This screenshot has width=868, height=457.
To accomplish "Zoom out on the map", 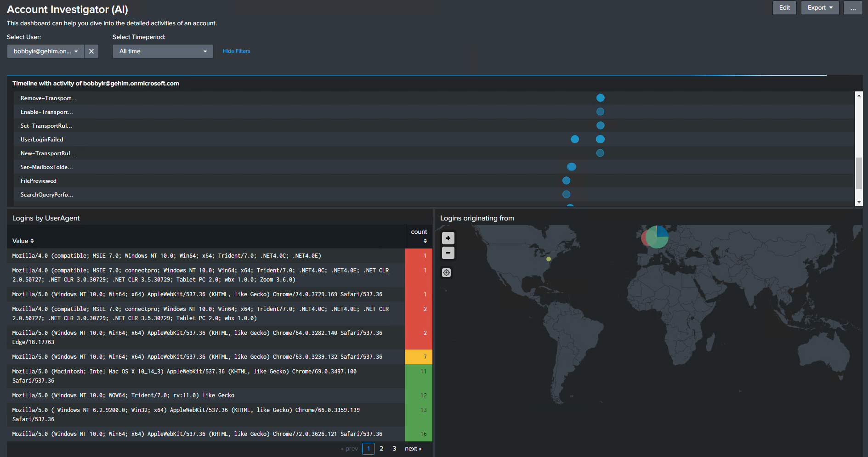I will [x=448, y=253].
